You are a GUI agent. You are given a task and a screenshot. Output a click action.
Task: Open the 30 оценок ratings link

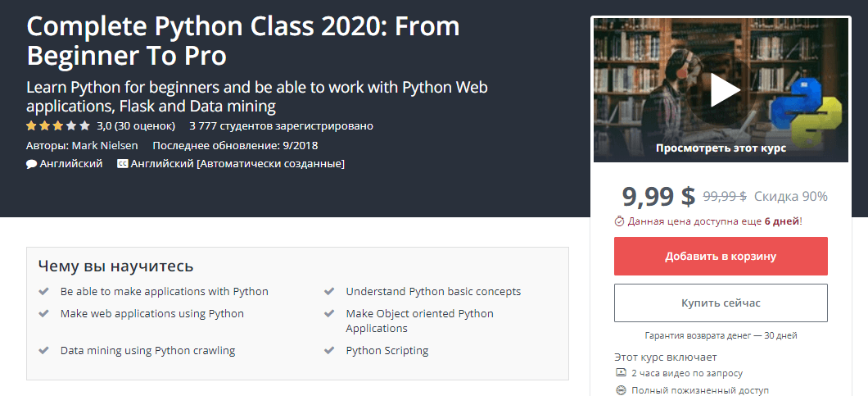[x=146, y=126]
